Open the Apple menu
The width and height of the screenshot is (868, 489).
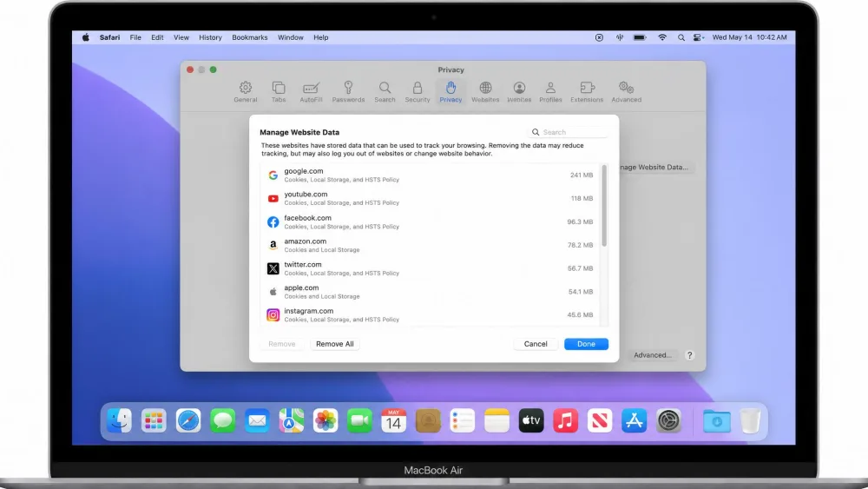tap(86, 37)
